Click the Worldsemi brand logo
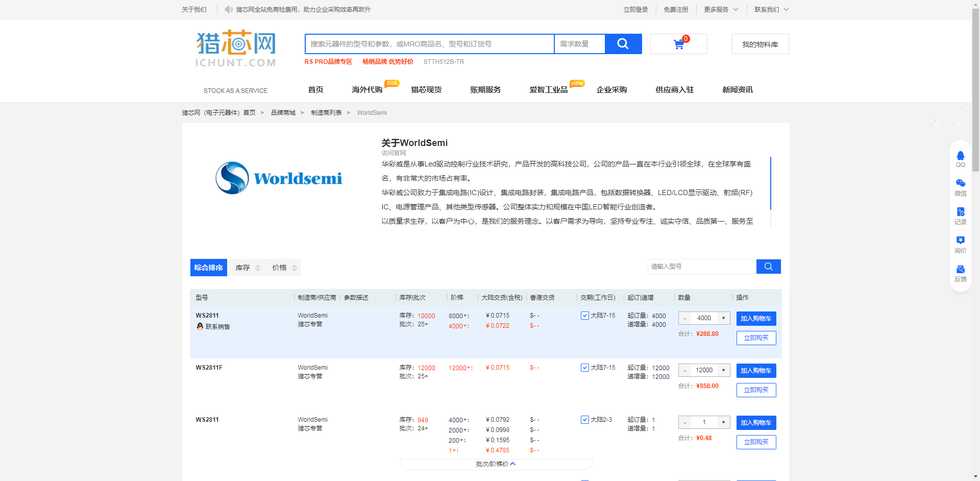Screen dimensions: 980x481 pos(279,178)
